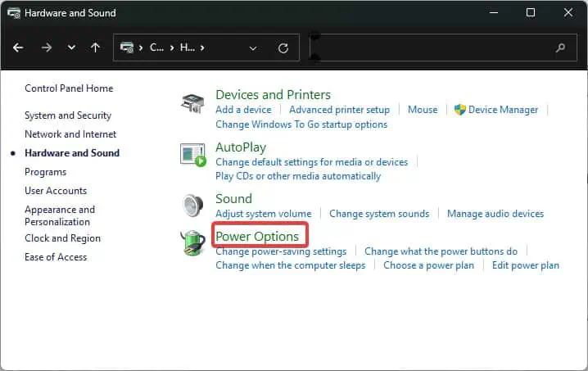Go to System and Security
This screenshot has width=588, height=371.
point(68,115)
